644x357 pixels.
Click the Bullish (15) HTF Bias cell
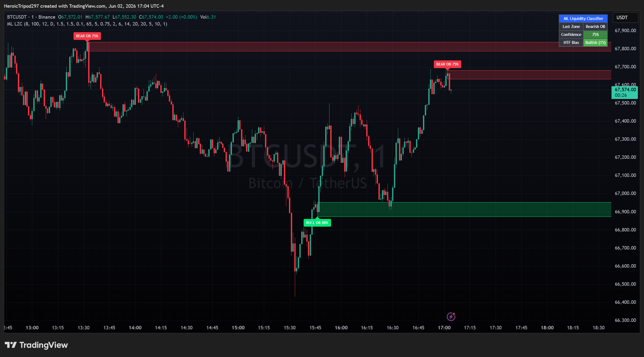coord(596,43)
